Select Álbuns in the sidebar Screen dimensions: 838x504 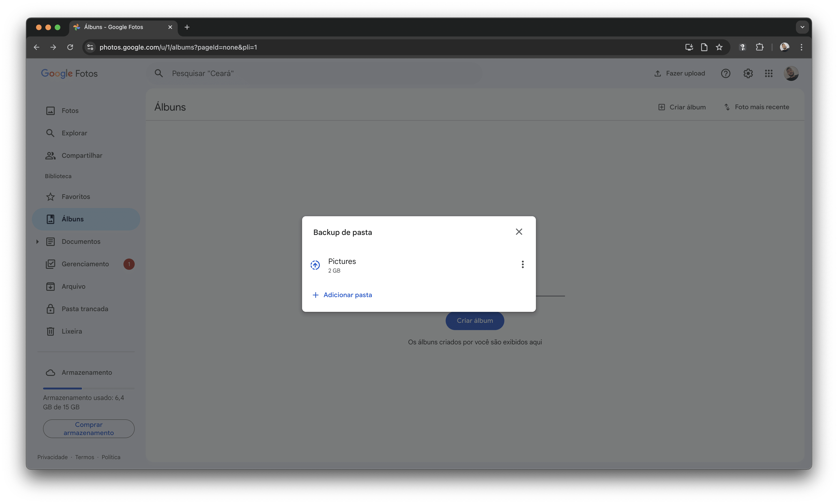pyautogui.click(x=86, y=219)
